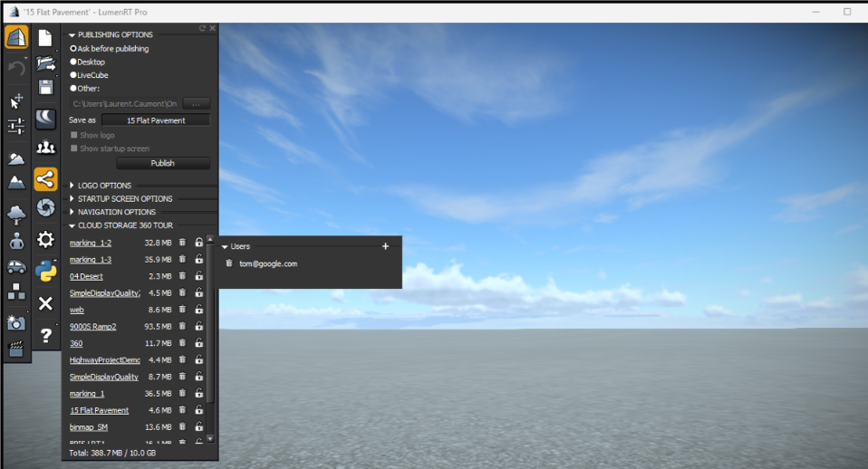Image resolution: width=868 pixels, height=469 pixels.
Task: Refresh the publishing panel
Action: click(x=203, y=28)
